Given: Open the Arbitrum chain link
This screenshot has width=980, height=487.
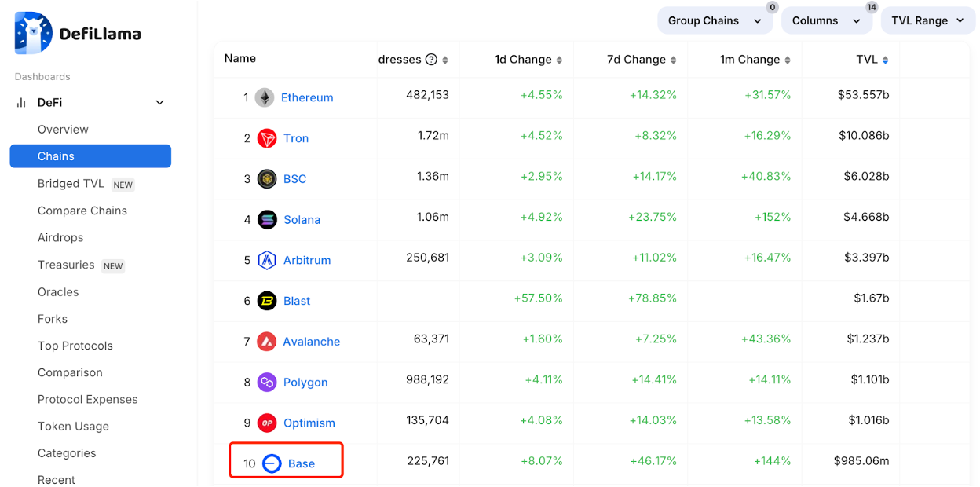Looking at the screenshot, I should (x=307, y=260).
